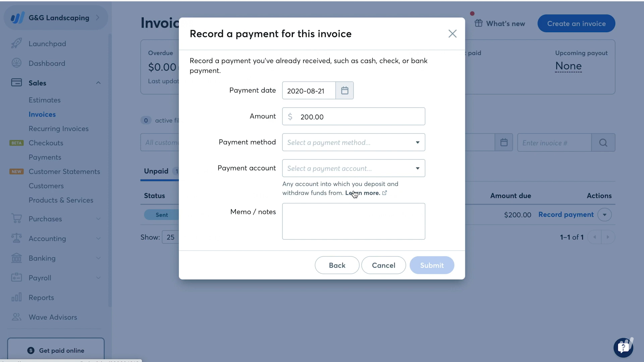Toggle the Sales section collapse arrow
The width and height of the screenshot is (644, 362).
tap(98, 82)
